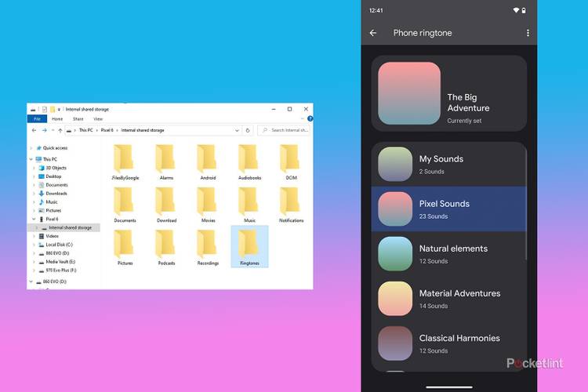Collapse the This PC tree node
The image size is (588, 392).
click(x=31, y=159)
